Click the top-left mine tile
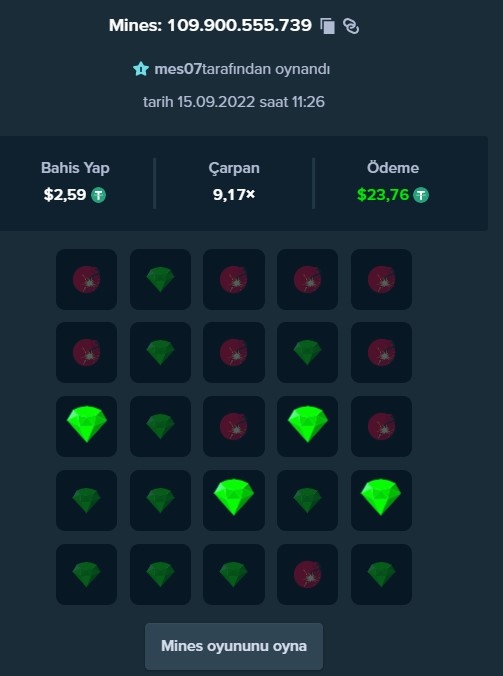Viewport: 503px width, 676px height. click(86, 279)
